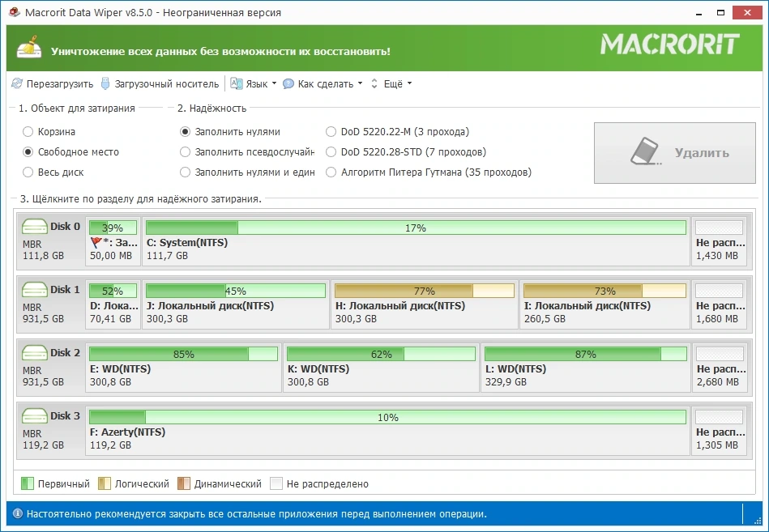This screenshot has height=532, width=769.
Task: Click the broom-and-disk icon in the green banner
Action: pos(29,48)
